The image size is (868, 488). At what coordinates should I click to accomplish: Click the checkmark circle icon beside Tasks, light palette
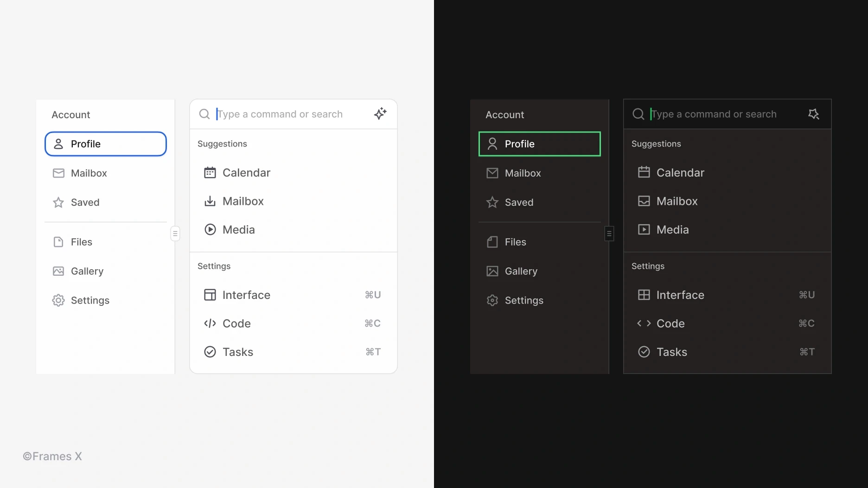[210, 352]
